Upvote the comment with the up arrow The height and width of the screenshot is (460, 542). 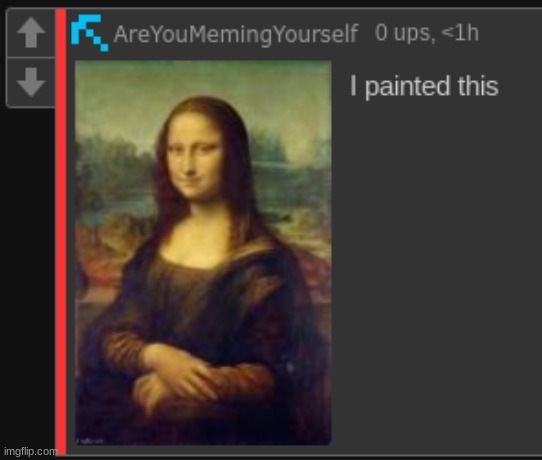tap(31, 32)
